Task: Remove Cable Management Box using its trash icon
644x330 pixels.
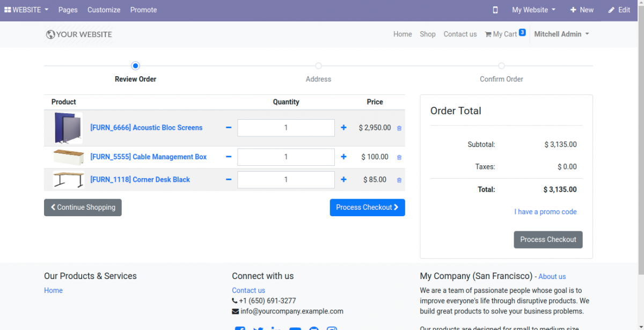Action: point(399,157)
